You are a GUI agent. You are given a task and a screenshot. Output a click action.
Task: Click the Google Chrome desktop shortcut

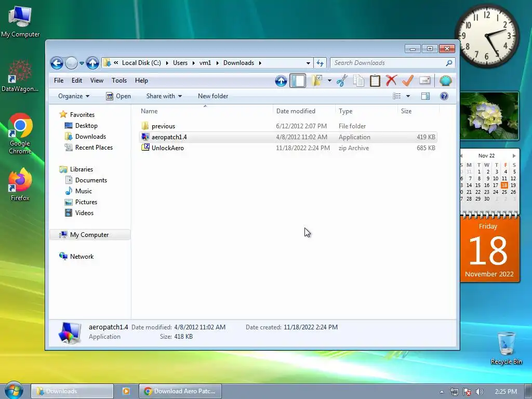(20, 134)
